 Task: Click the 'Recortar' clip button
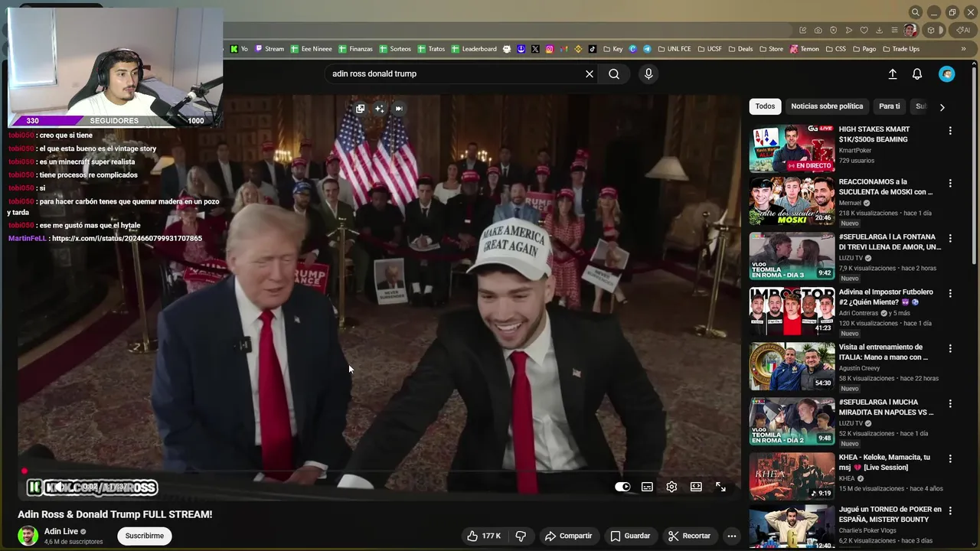pos(689,536)
